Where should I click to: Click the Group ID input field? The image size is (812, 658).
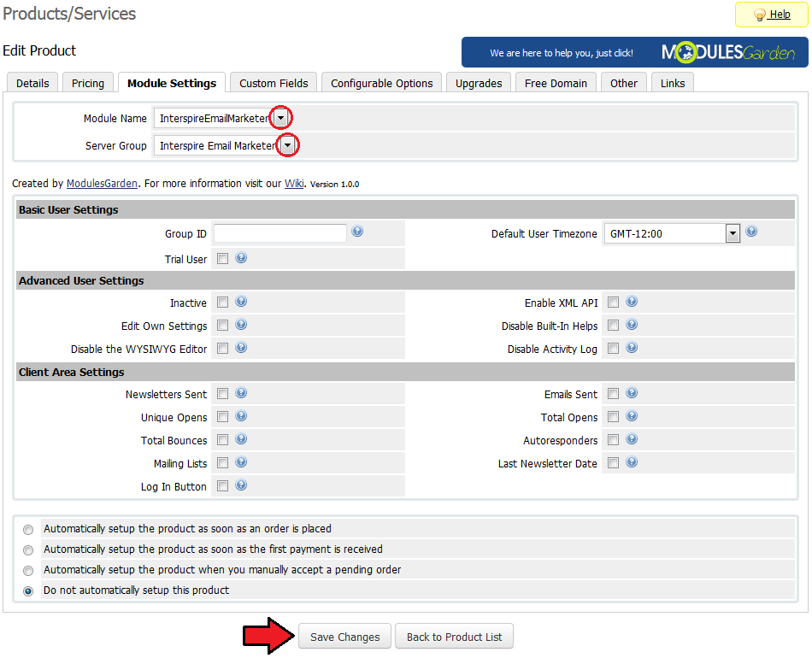280,233
